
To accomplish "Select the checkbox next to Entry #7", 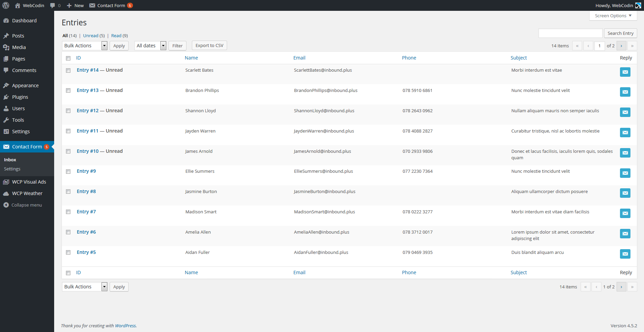I will 68,212.
